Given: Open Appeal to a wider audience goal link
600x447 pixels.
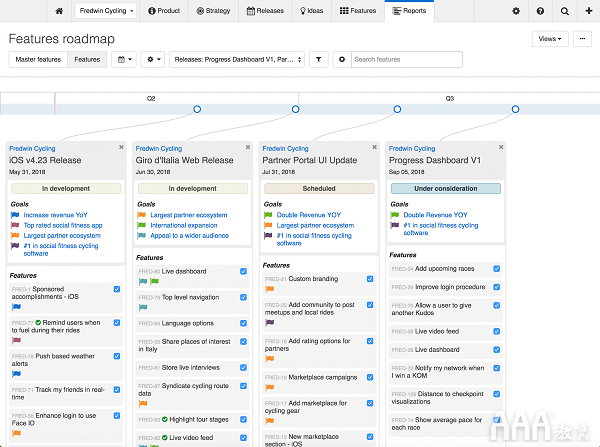Looking at the screenshot, I should point(189,235).
